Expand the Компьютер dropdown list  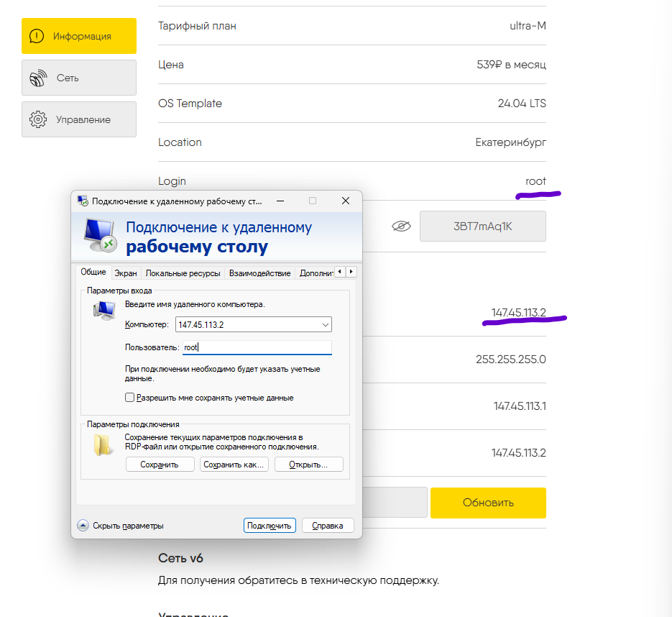pos(326,324)
